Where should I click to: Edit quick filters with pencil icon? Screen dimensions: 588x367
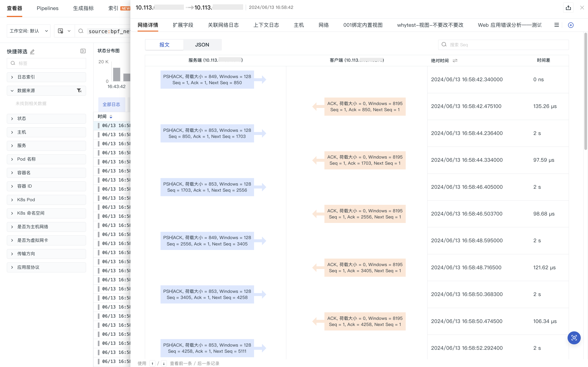32,51
